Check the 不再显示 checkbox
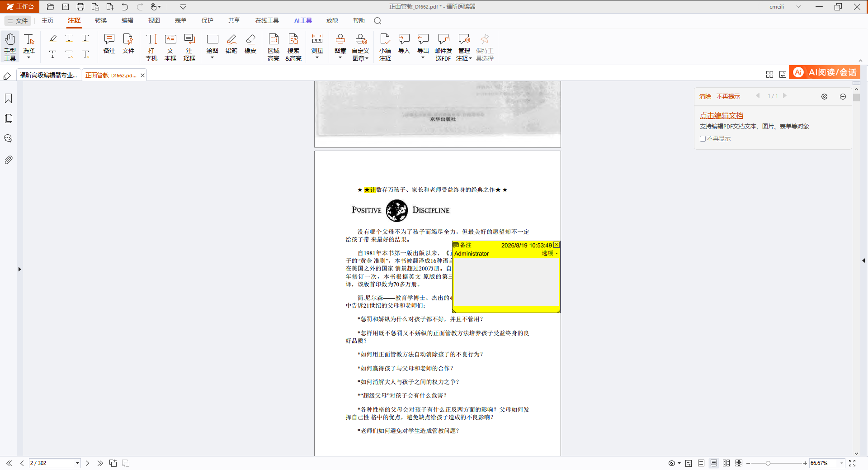This screenshot has width=868, height=470. coord(703,139)
